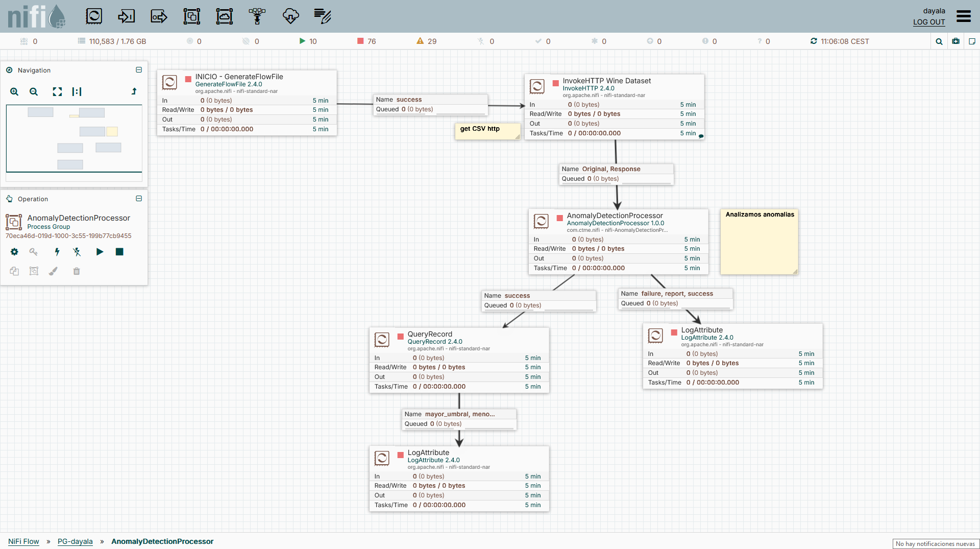Click the stopped components count 76

click(366, 41)
